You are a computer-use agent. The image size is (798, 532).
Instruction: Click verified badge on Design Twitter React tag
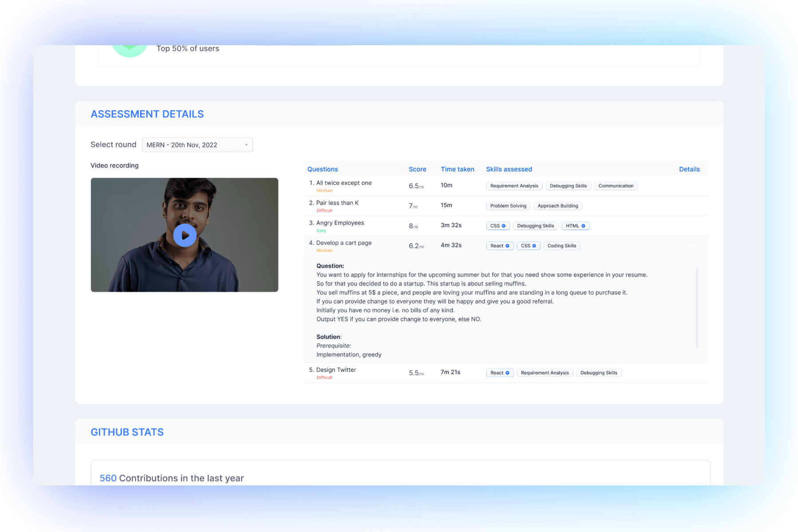[508, 373]
